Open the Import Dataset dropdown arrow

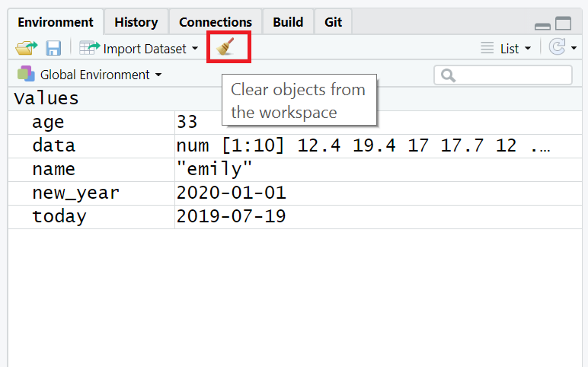coord(195,49)
